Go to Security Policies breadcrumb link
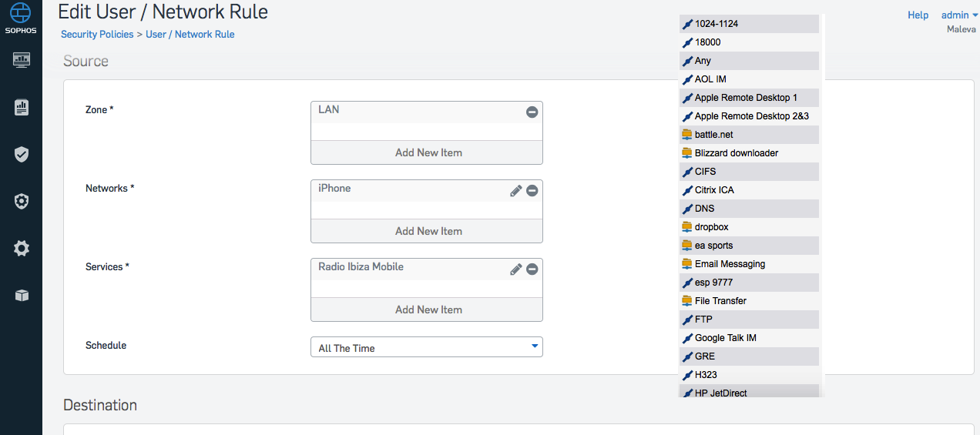 click(97, 35)
